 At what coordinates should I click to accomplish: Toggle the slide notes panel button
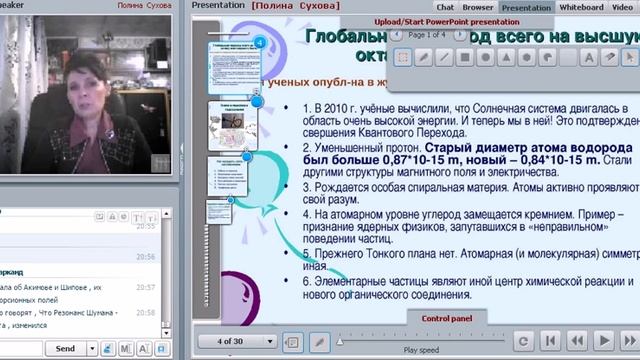click(292, 342)
